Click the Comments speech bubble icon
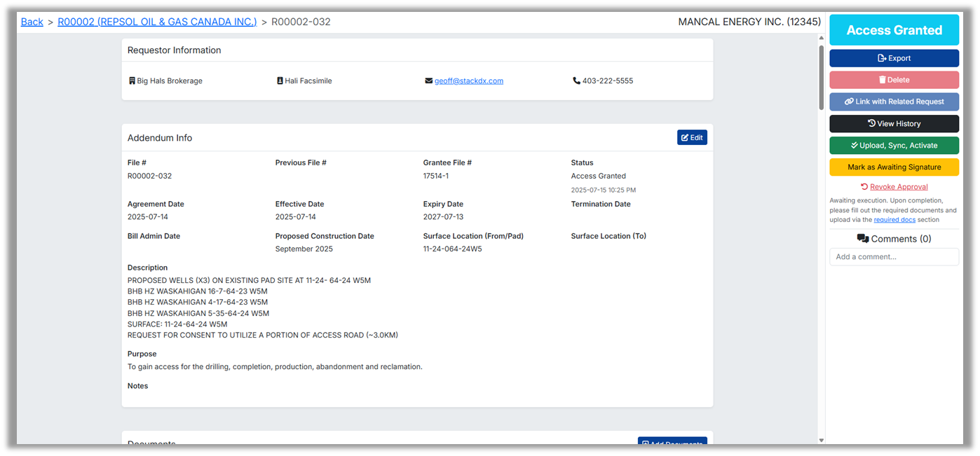Screen dimensions: 980x456 [x=863, y=239]
